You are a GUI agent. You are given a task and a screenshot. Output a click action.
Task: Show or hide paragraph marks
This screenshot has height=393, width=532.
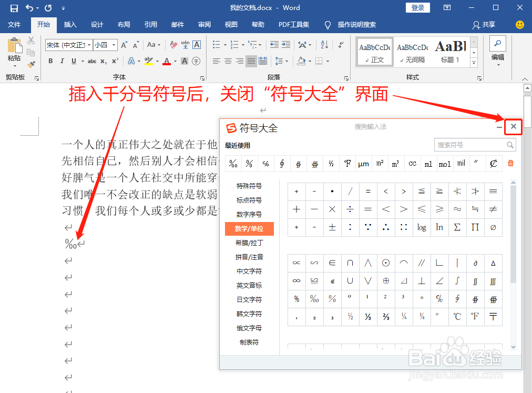tap(341, 45)
